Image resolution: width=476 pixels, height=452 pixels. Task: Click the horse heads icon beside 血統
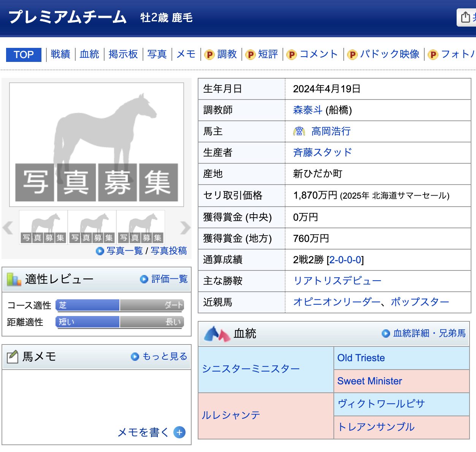coord(217,334)
